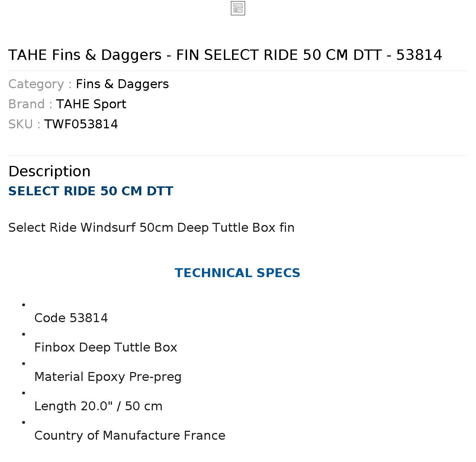Open the Fins & Daggers category link

tap(122, 84)
